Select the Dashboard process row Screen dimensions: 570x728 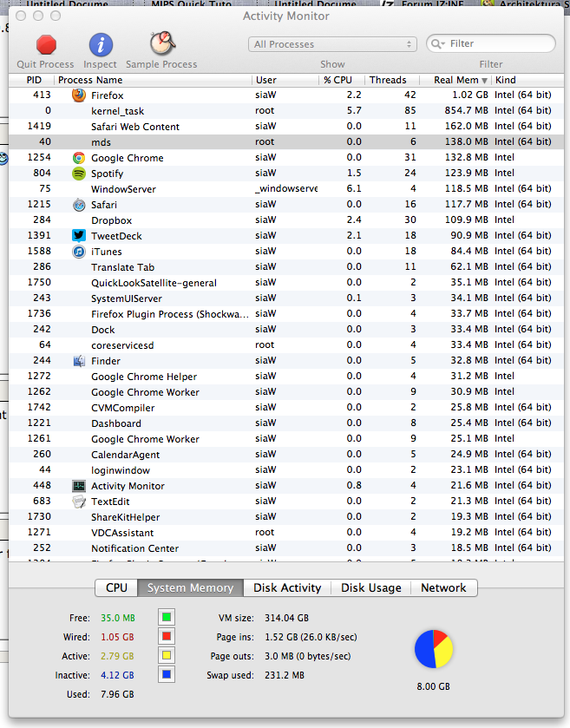(286, 423)
